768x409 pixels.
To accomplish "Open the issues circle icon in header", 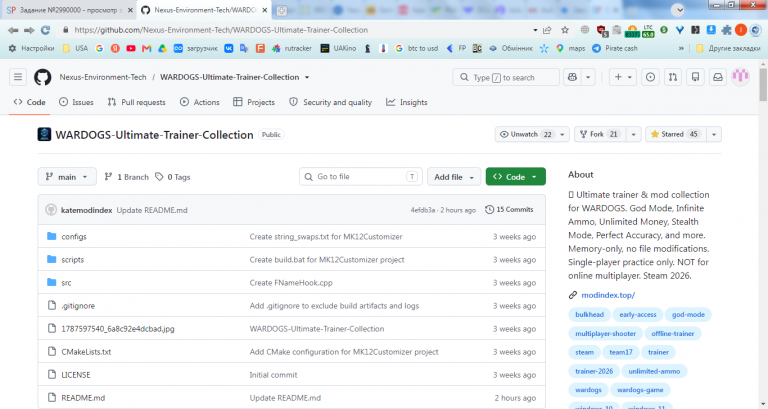I will tap(650, 77).
